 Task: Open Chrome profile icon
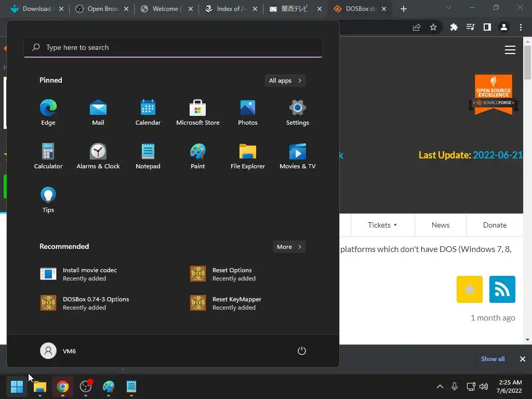(504, 27)
